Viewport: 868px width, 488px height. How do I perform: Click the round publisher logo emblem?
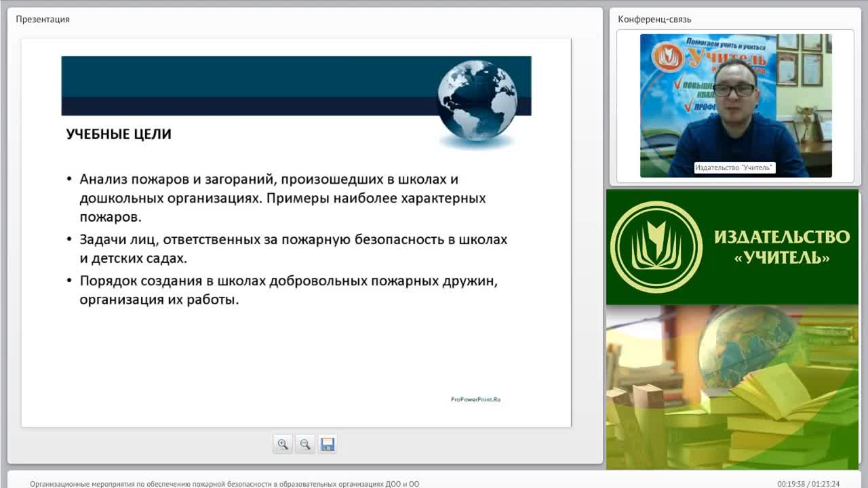point(656,247)
